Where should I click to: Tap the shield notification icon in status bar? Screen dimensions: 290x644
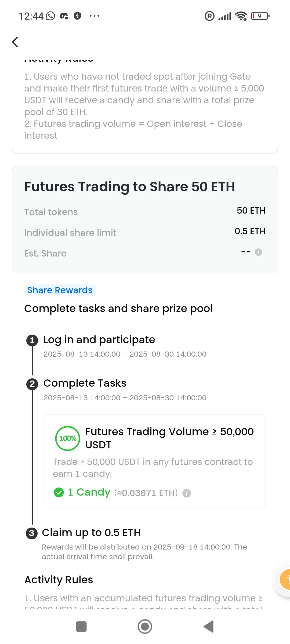tap(77, 16)
